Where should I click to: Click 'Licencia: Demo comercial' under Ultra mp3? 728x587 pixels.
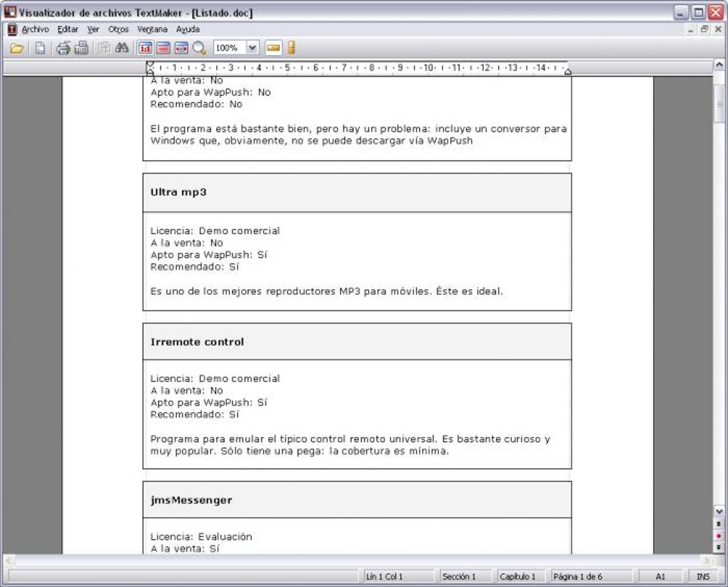[x=215, y=231]
